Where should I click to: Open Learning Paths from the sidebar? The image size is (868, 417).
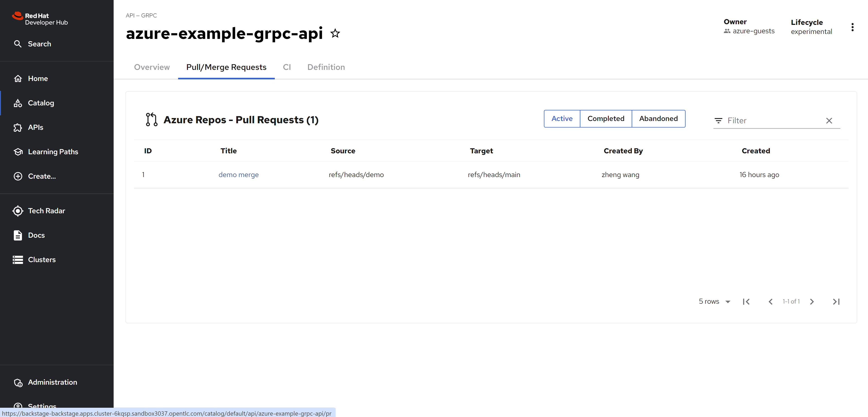point(53,152)
